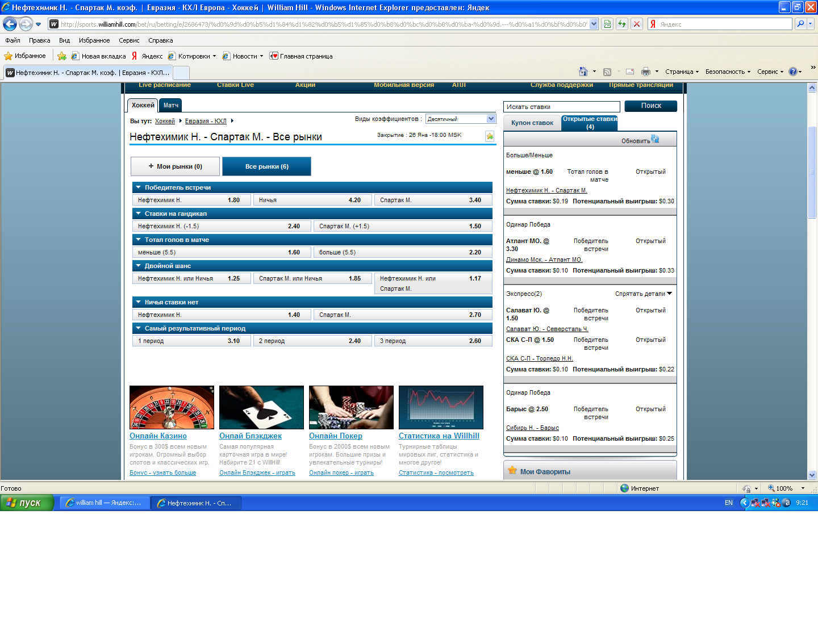Click the first disconnected network tray icon

coord(756,503)
